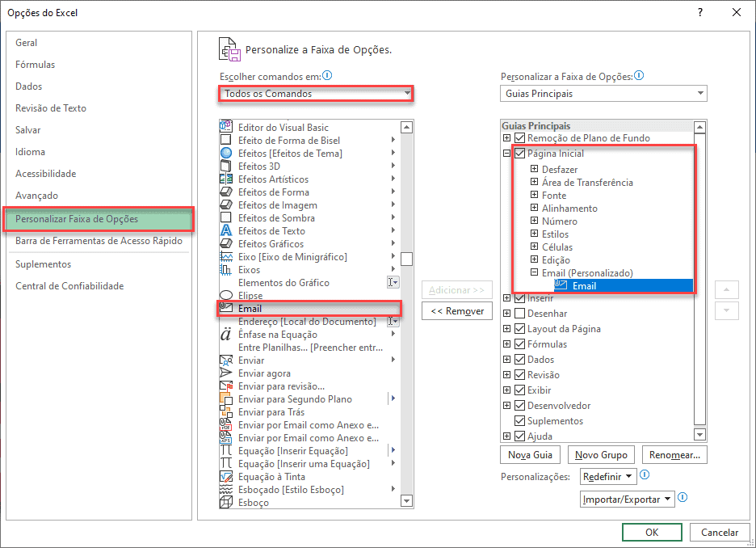Image resolution: width=756 pixels, height=548 pixels.
Task: Enable the Desenhar tab checkbox
Action: click(520, 314)
